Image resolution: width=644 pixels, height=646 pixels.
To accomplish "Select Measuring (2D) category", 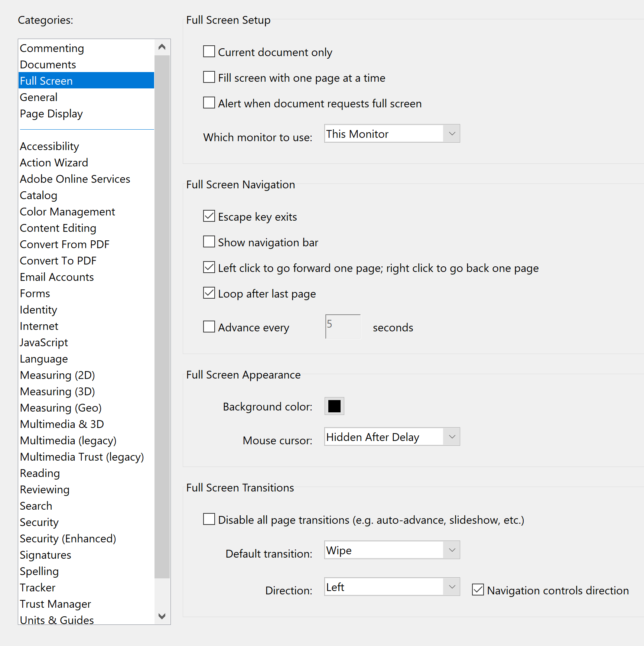I will click(x=86, y=375).
